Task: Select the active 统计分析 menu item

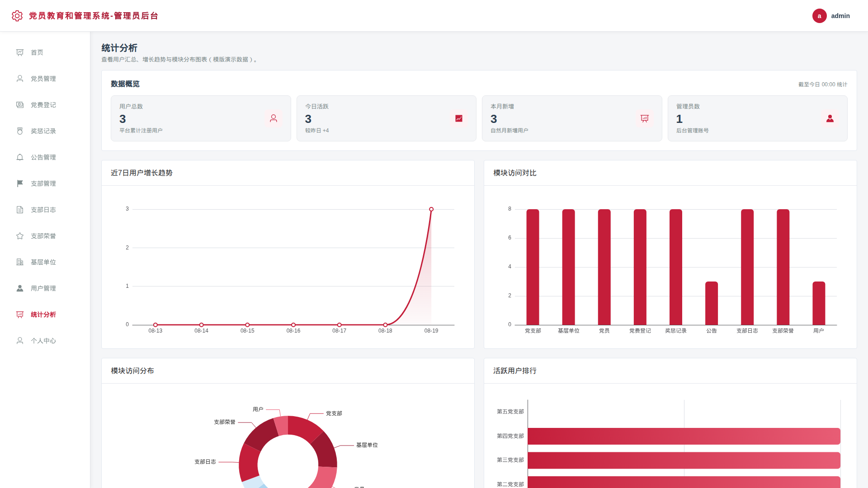Action: click(45, 314)
